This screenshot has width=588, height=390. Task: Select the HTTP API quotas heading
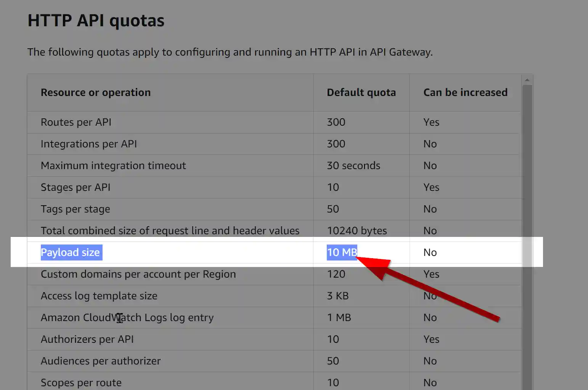[96, 21]
